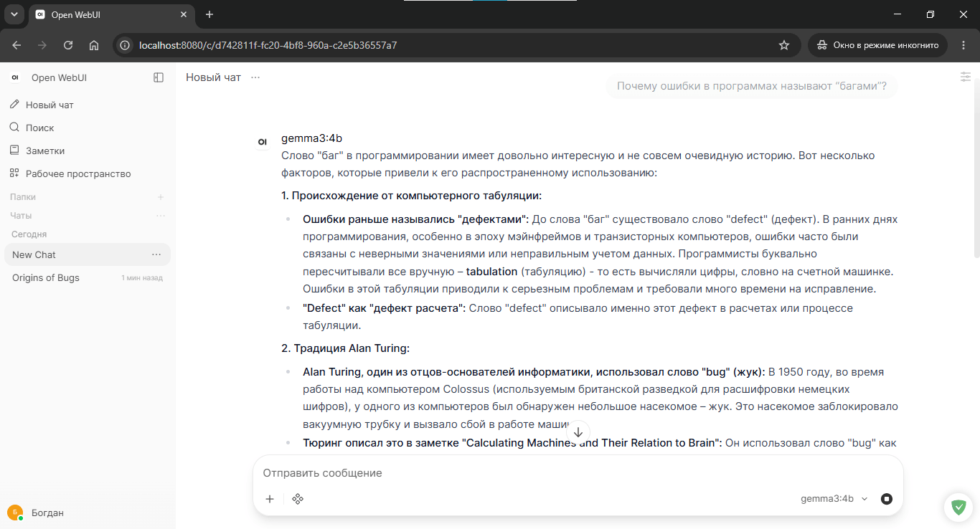This screenshot has width=980, height=529.
Task: Click the Поиск magnifier icon
Action: click(14, 128)
